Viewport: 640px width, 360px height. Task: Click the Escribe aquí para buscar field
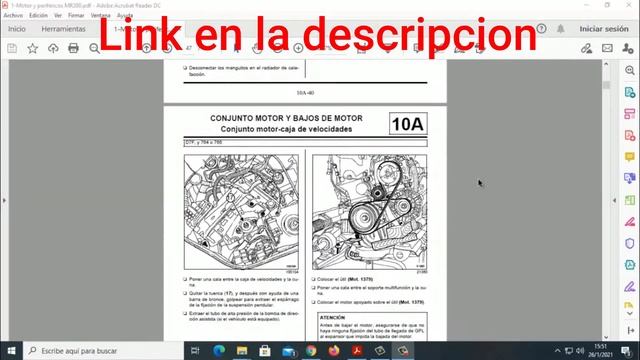(x=104, y=351)
